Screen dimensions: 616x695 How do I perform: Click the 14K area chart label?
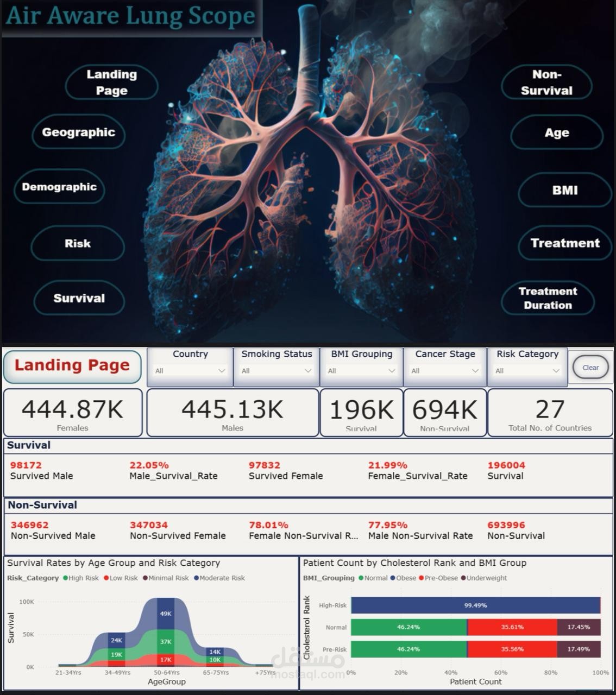tap(215, 652)
